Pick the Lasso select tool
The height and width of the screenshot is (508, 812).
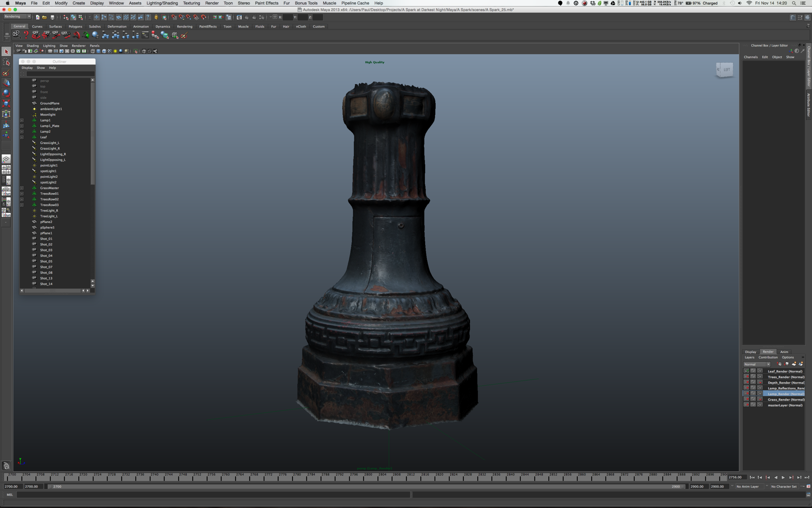[x=6, y=62]
